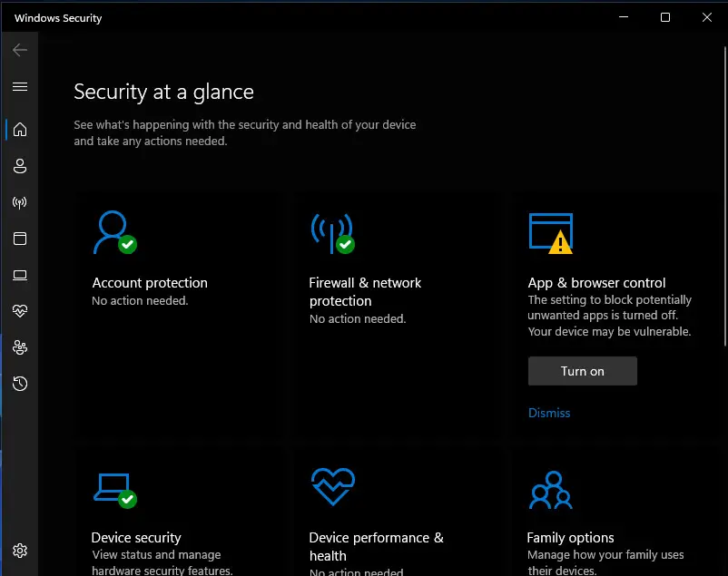The image size is (728, 576).
Task: Click the Firewall & network protection tile icon
Action: coord(333,233)
